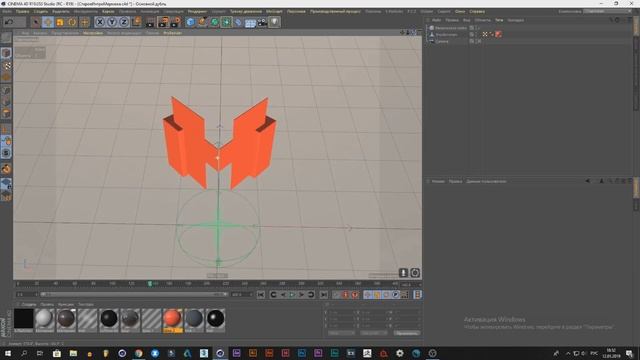Click the green generator icon in the toolbar
Image resolution: width=640 pixels, height=360 pixels.
click(215, 22)
